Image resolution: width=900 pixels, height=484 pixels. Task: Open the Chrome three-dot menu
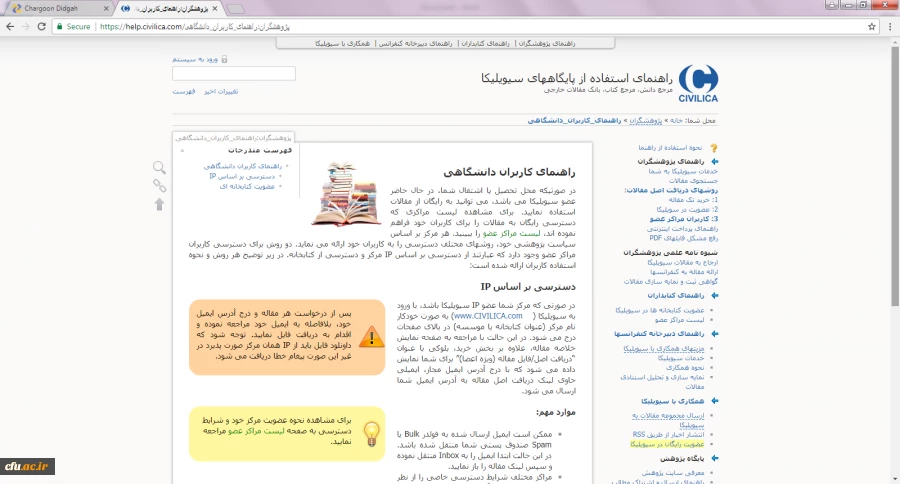(889, 27)
